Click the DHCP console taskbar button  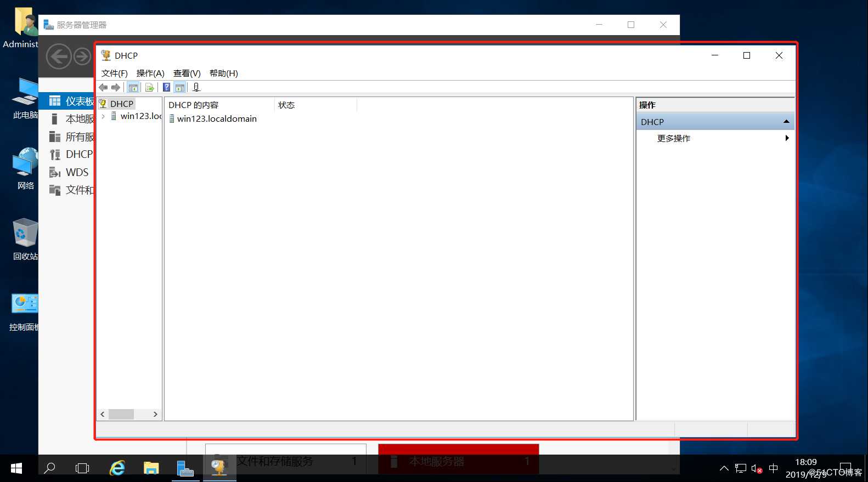pyautogui.click(x=219, y=468)
